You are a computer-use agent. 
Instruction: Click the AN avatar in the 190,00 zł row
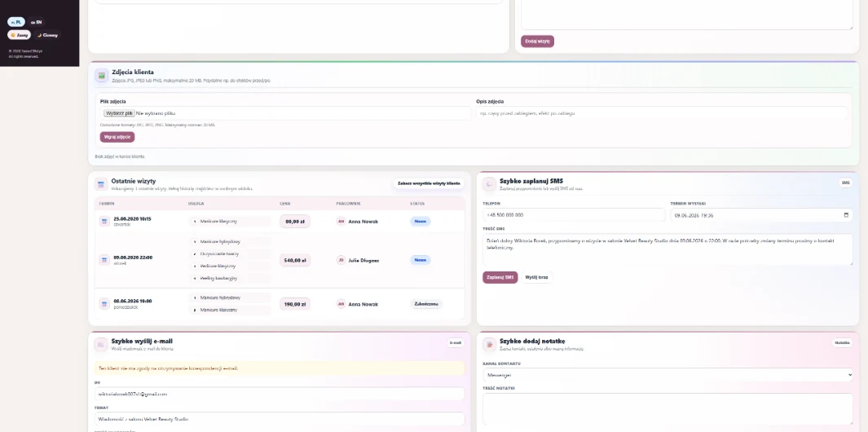coord(341,303)
